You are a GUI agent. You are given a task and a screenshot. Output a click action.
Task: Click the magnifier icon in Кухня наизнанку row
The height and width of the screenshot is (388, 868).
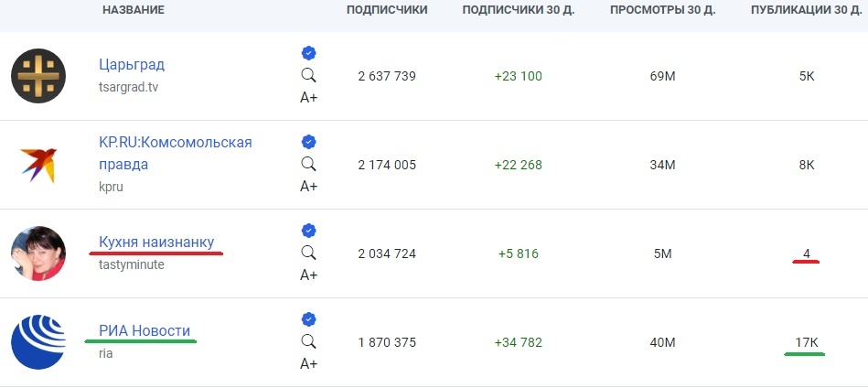308,253
